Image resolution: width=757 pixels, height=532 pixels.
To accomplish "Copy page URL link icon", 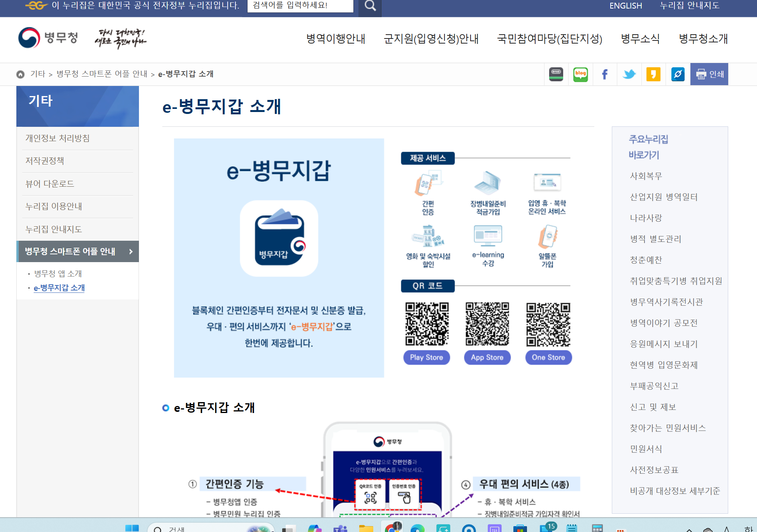I will [x=678, y=74].
